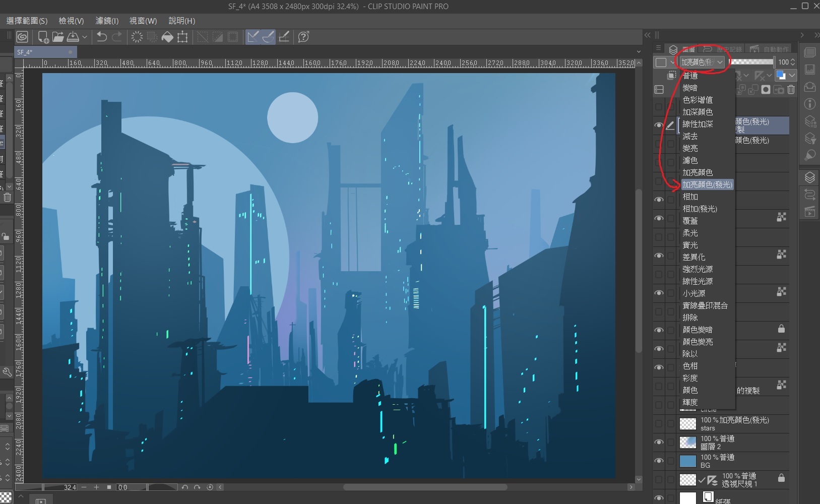Open the save options dropdown arrow
The height and width of the screenshot is (504, 820).
pyautogui.click(x=85, y=37)
